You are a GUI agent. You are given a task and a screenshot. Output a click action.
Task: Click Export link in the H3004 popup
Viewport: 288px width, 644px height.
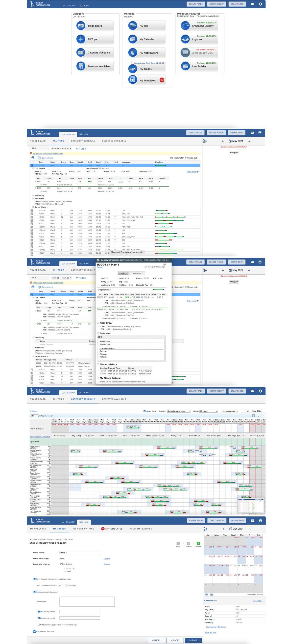100,267
